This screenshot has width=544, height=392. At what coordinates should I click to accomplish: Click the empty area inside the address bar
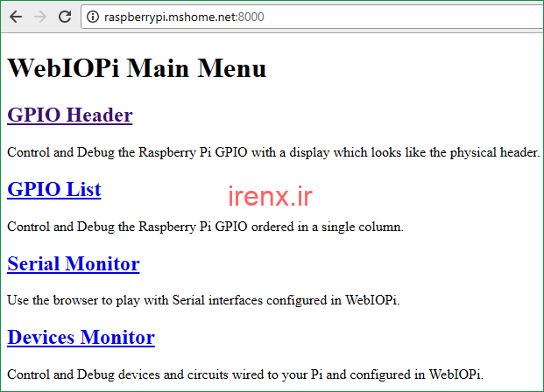click(x=402, y=17)
